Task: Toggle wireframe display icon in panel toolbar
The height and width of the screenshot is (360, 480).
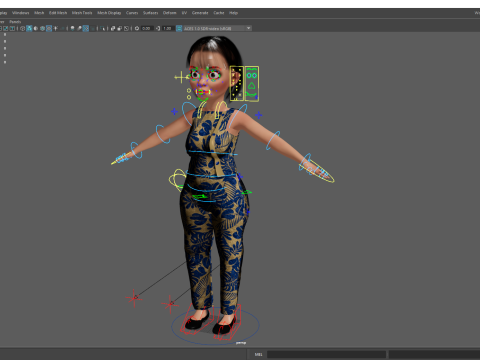Action: (x=22, y=28)
